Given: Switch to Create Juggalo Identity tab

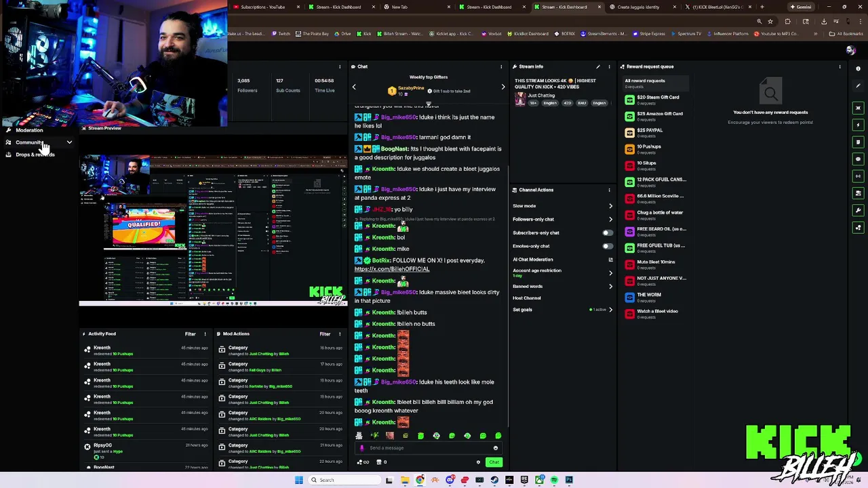Looking at the screenshot, I should (x=642, y=7).
